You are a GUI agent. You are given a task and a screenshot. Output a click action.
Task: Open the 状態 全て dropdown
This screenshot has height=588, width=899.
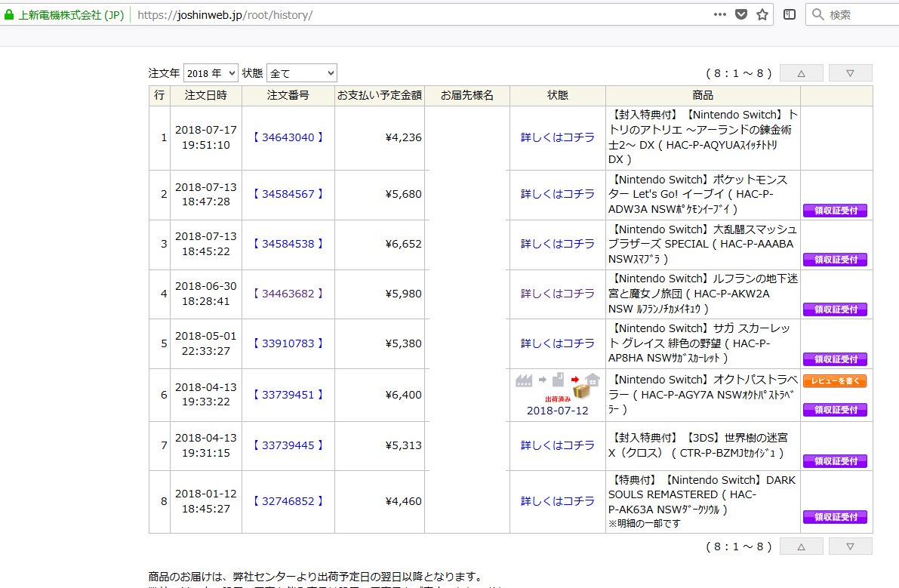click(x=302, y=73)
